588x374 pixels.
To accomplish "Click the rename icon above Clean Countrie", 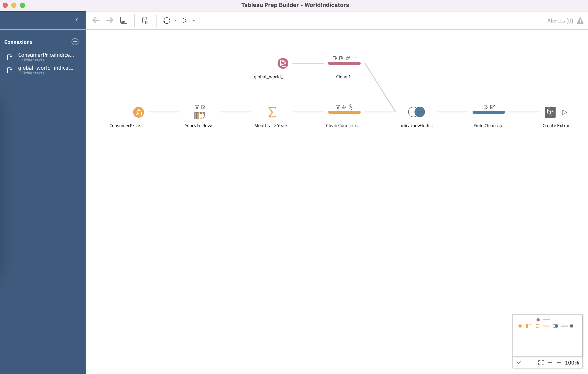I will tap(351, 107).
